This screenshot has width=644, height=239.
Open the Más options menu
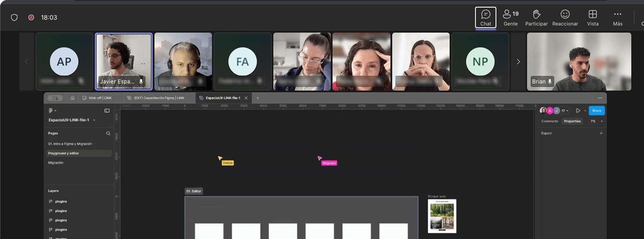(618, 17)
